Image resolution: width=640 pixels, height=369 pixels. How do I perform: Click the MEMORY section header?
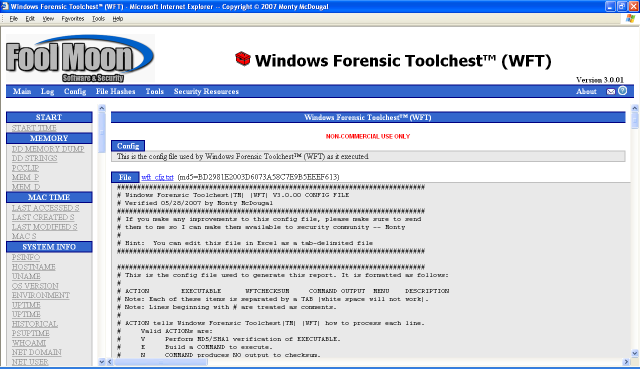click(x=49, y=138)
